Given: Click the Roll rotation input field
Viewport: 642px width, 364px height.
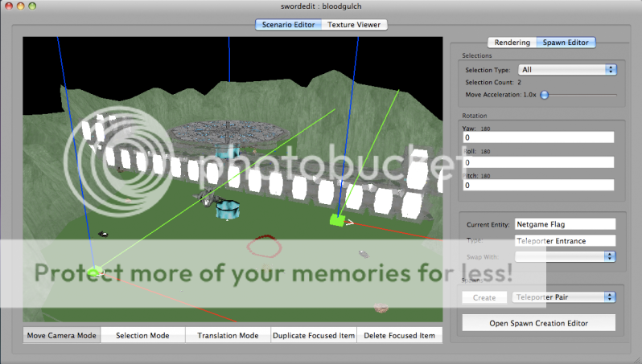Looking at the screenshot, I should tap(538, 162).
